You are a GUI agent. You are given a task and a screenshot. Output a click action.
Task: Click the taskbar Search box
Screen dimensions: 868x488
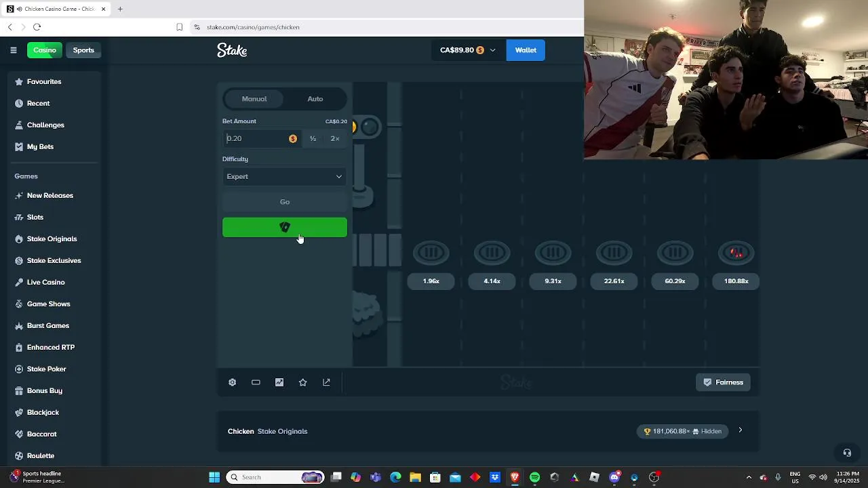pyautogui.click(x=275, y=477)
